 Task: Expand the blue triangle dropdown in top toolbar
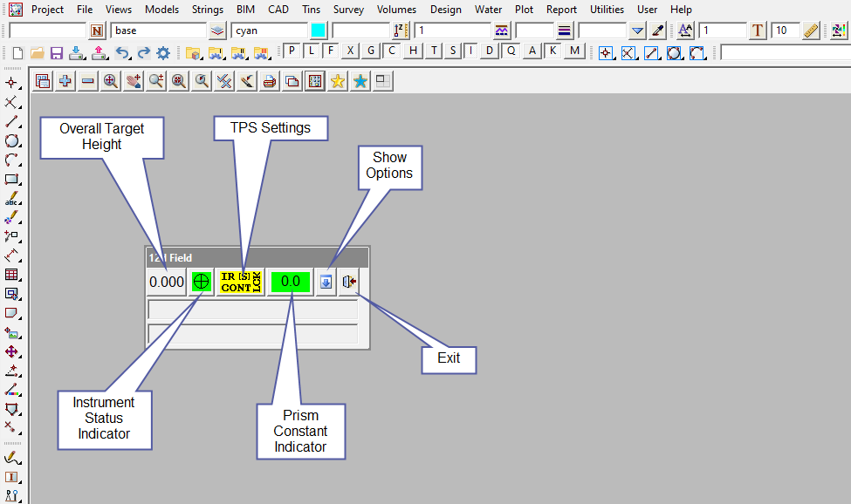[x=638, y=31]
